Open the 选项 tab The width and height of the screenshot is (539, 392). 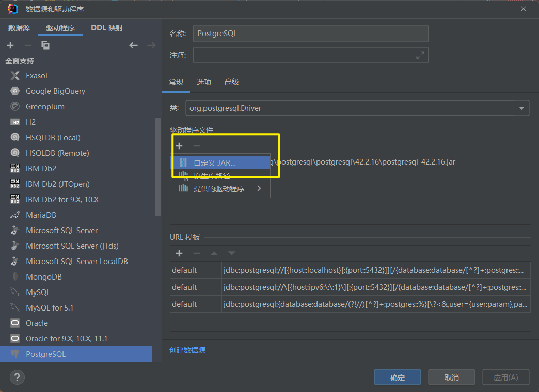[x=204, y=82]
